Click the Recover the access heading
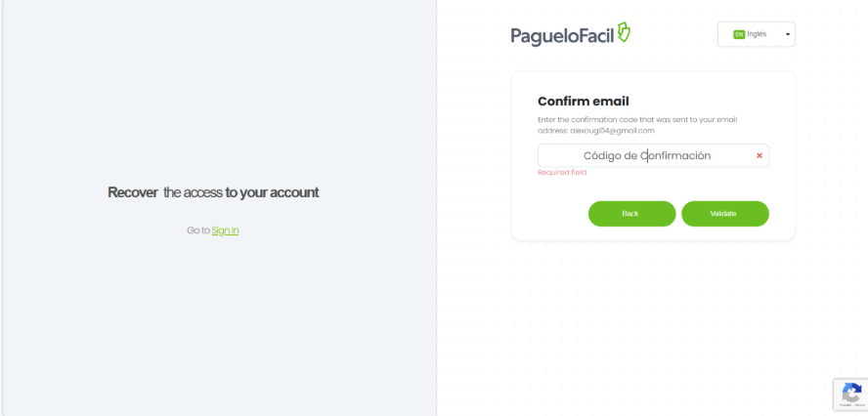Screen dimensions: 868x416 pos(213,192)
